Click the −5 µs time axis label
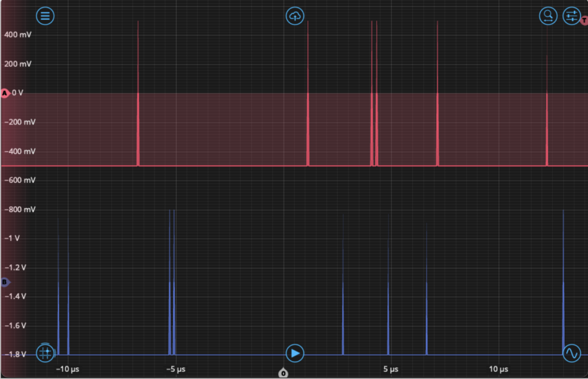 coord(175,370)
